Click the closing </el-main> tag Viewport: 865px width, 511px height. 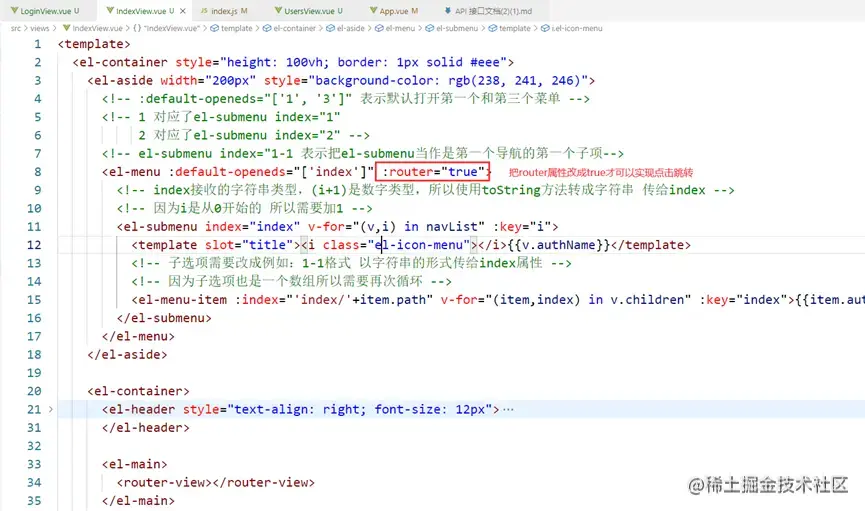click(x=138, y=501)
